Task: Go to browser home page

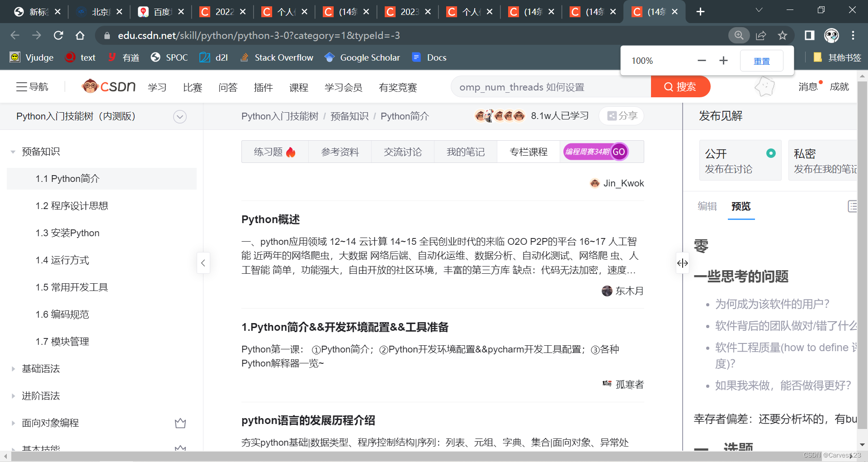Action: pyautogui.click(x=80, y=35)
